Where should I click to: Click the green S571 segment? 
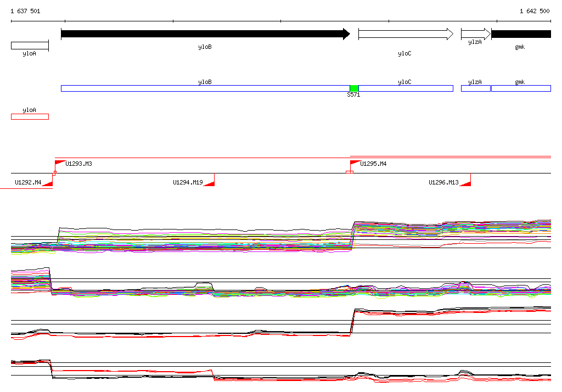[x=354, y=88]
